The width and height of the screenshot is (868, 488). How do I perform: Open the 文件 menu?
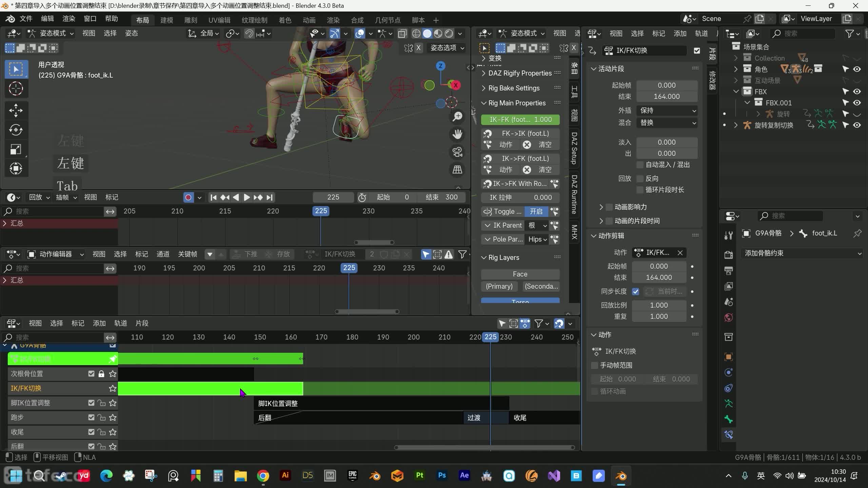[x=26, y=19]
